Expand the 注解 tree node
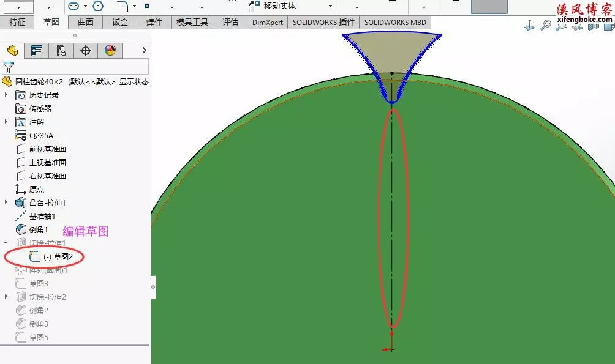Viewport: 615px width, 364px height. point(6,122)
